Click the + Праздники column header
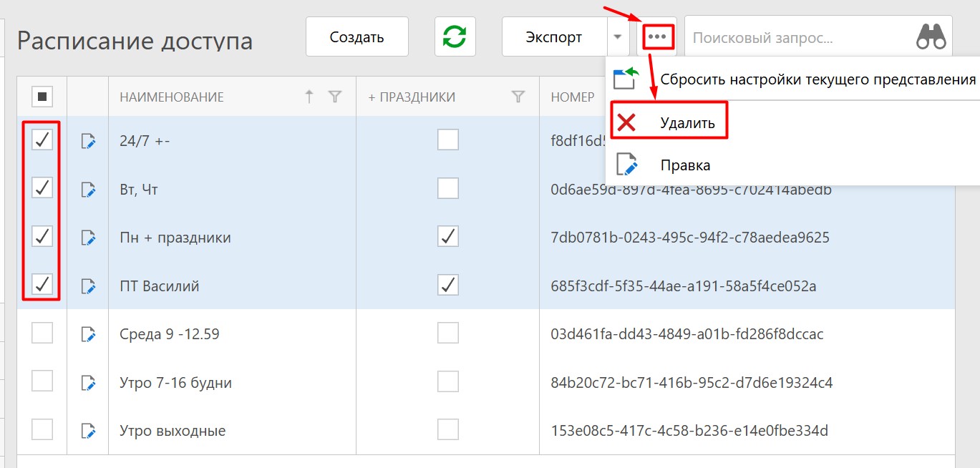The width and height of the screenshot is (980, 468). pos(412,97)
